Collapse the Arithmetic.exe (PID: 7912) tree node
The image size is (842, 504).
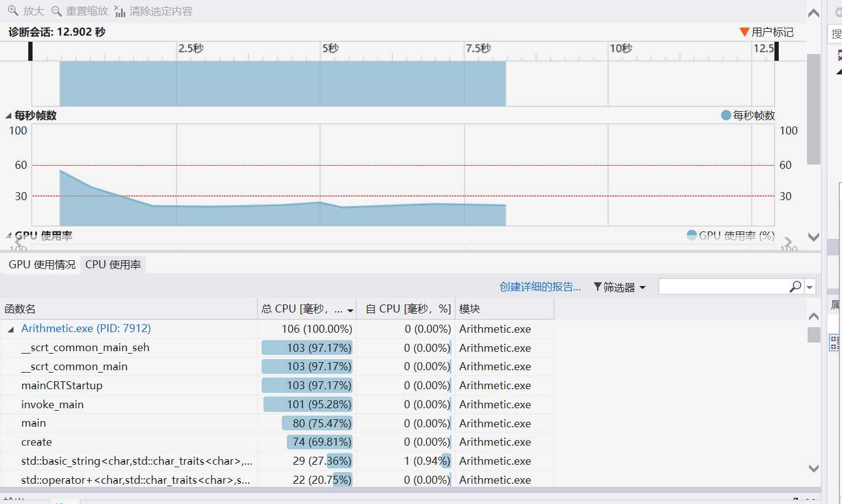[x=10, y=329]
